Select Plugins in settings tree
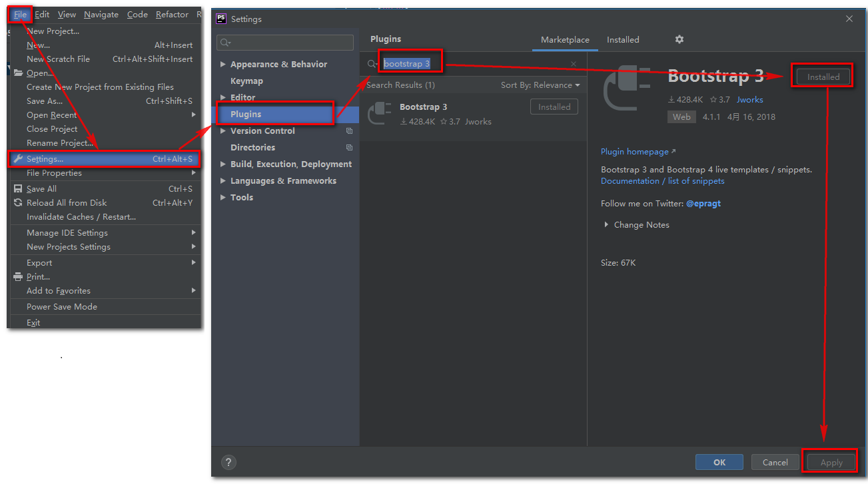This screenshot has height=484, width=868. (286, 115)
